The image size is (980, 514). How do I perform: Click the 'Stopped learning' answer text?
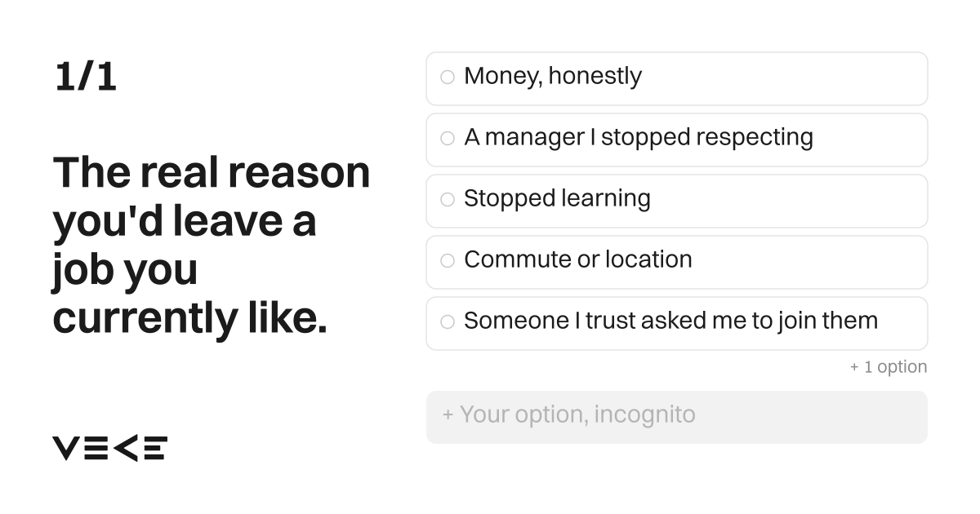coord(558,199)
